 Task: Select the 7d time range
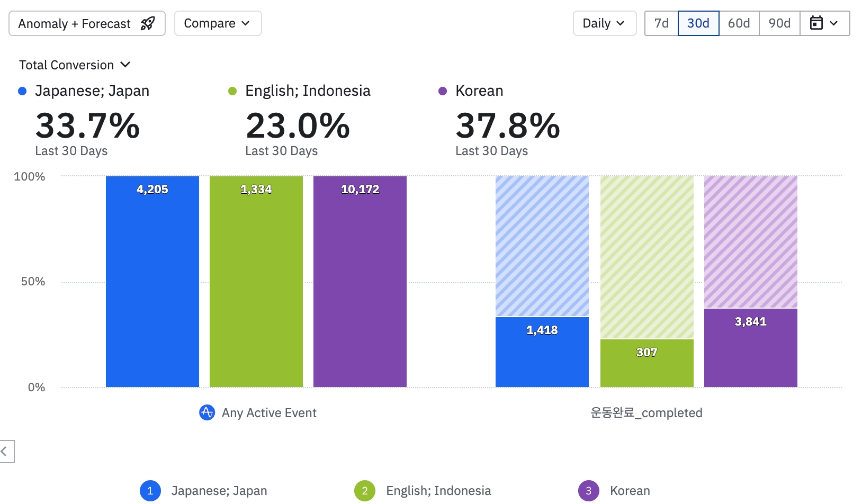coord(661,23)
